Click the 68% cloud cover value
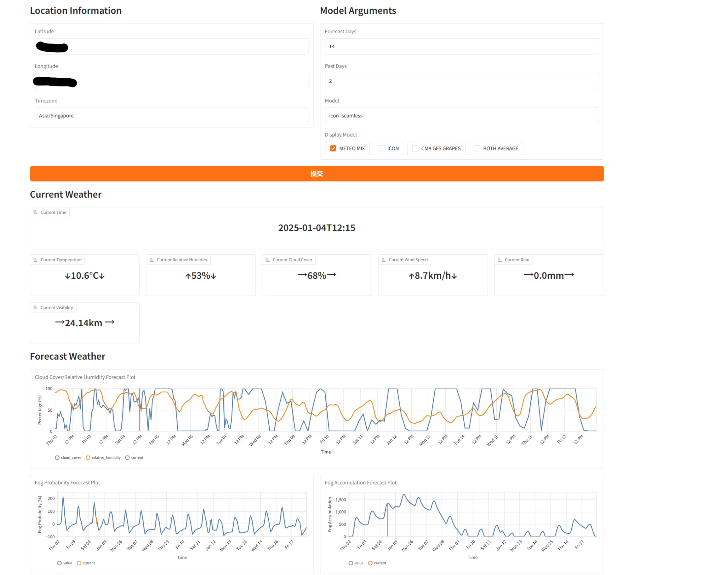This screenshot has height=575, width=728. [317, 276]
